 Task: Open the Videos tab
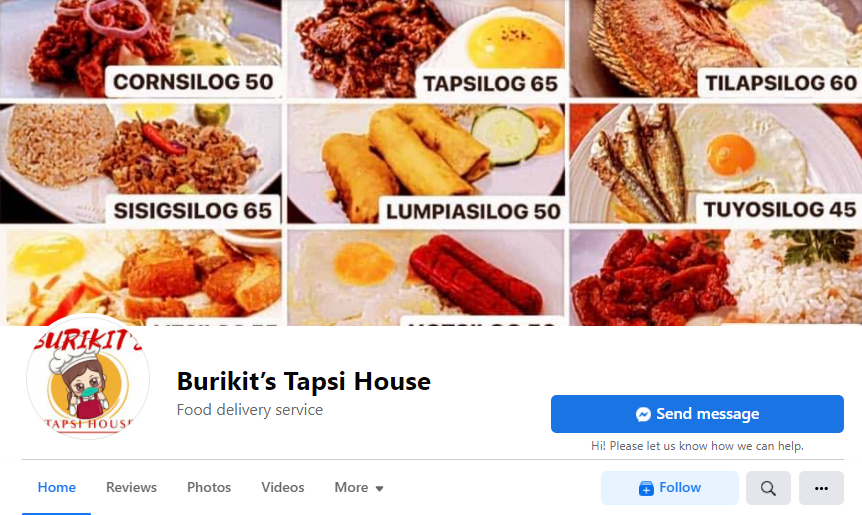point(283,488)
